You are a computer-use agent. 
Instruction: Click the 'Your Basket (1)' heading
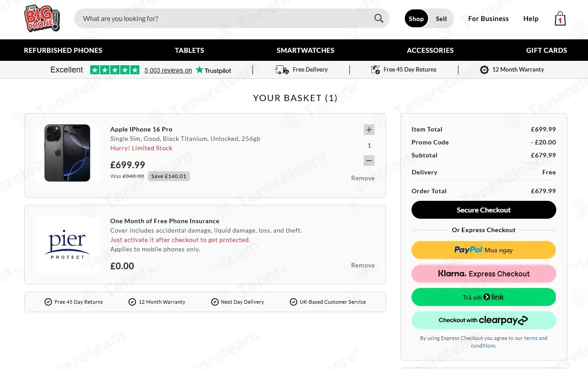coord(295,98)
